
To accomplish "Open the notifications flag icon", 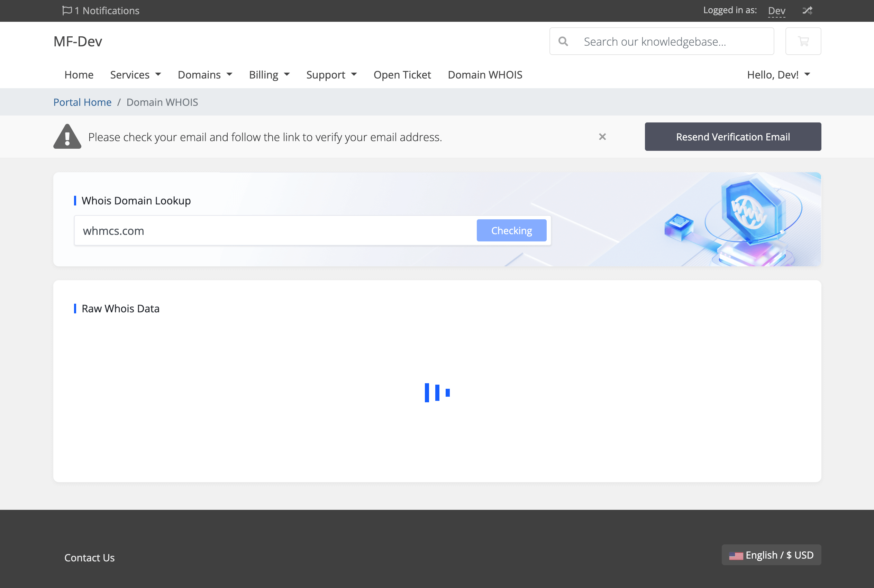I will (67, 10).
